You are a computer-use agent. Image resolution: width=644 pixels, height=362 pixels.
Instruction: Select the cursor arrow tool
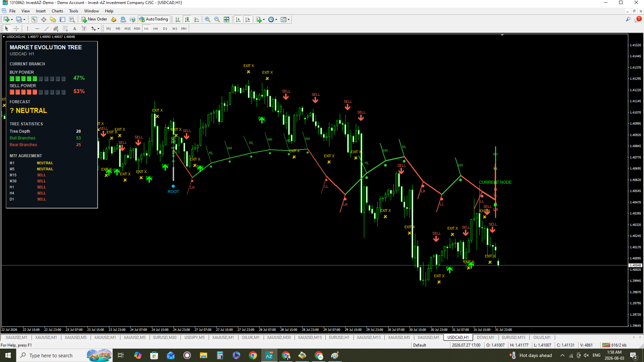click(x=7, y=28)
